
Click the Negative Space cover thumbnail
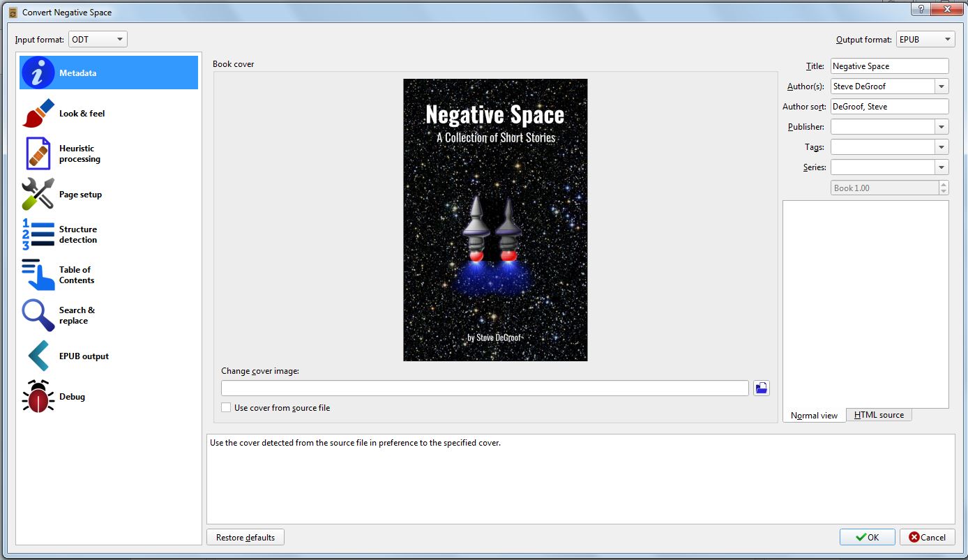click(495, 219)
